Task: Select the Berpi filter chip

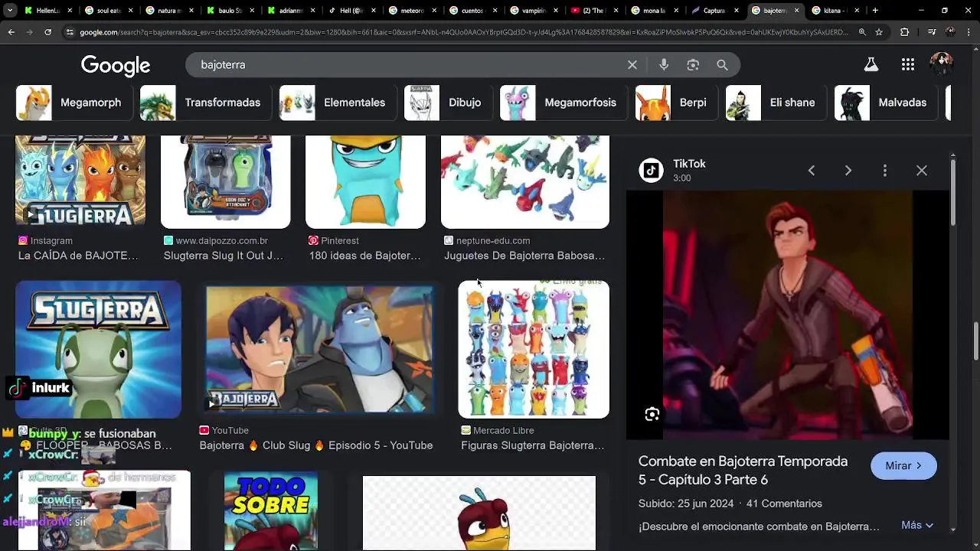Action: tap(677, 103)
